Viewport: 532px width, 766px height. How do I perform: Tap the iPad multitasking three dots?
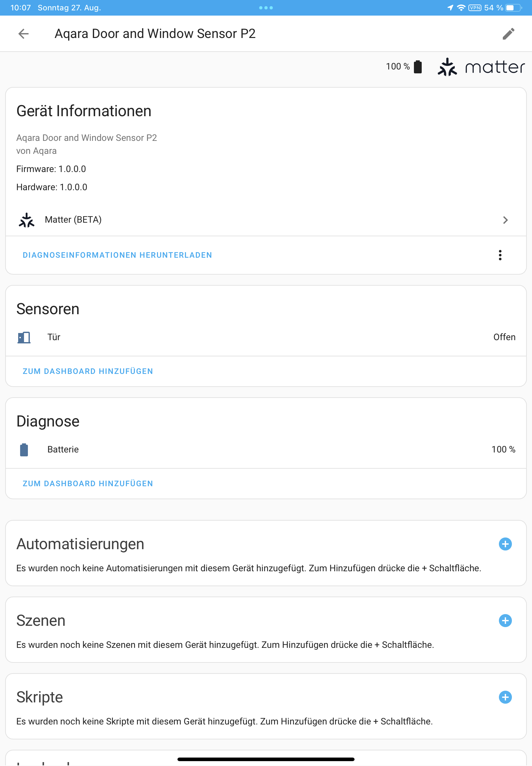coord(266,8)
